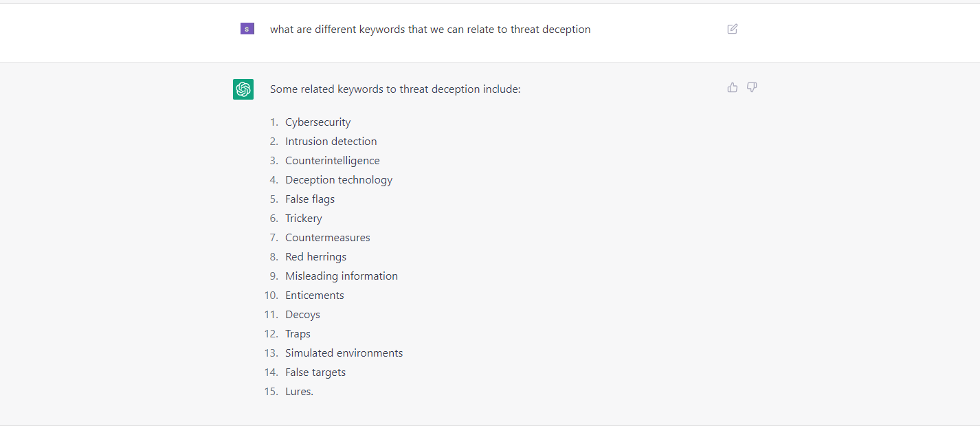Click the question text about threat deception keywords
This screenshot has width=980, height=435.
[430, 29]
